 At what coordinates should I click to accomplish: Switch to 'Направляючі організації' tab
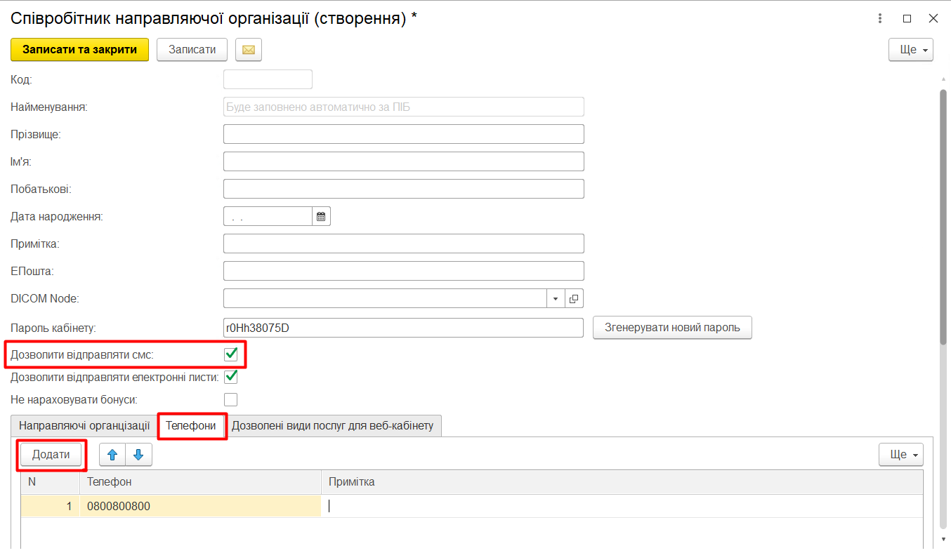pos(84,425)
